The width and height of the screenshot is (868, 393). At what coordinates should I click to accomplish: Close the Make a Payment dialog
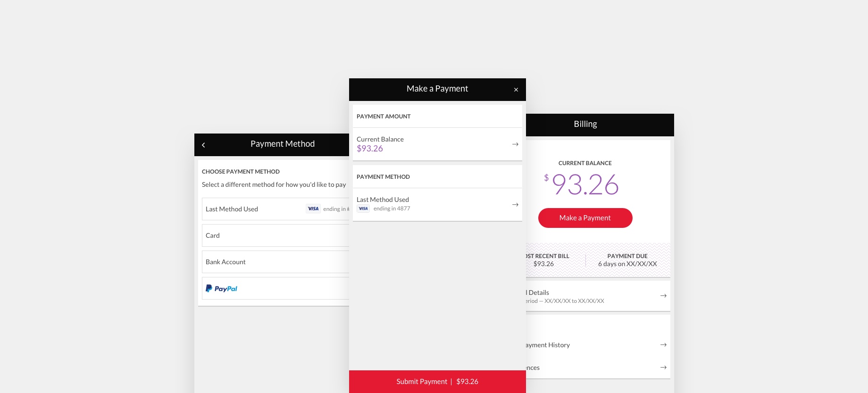[516, 90]
